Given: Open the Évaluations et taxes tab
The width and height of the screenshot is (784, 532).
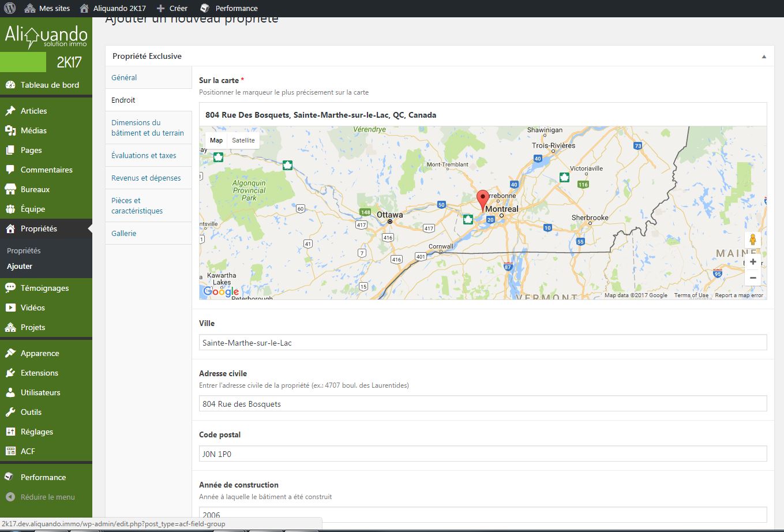Looking at the screenshot, I should 148,155.
